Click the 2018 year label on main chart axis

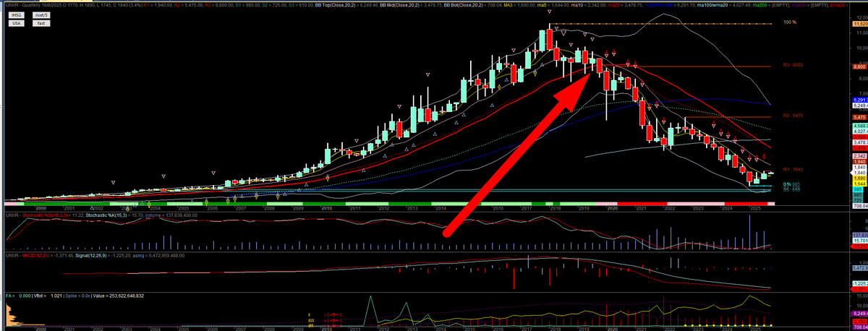(x=556, y=207)
